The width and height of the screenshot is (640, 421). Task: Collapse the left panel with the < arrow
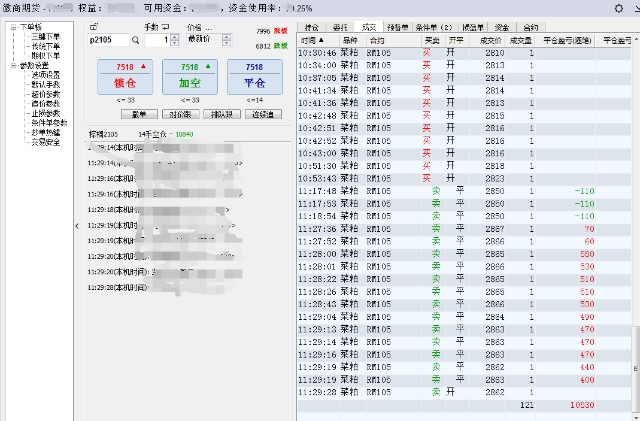pos(78,226)
